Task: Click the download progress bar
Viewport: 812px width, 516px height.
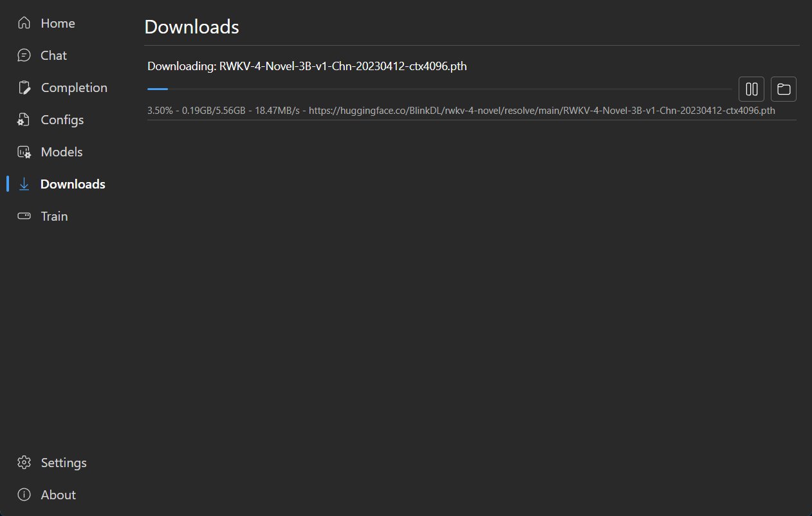Action: [439, 89]
